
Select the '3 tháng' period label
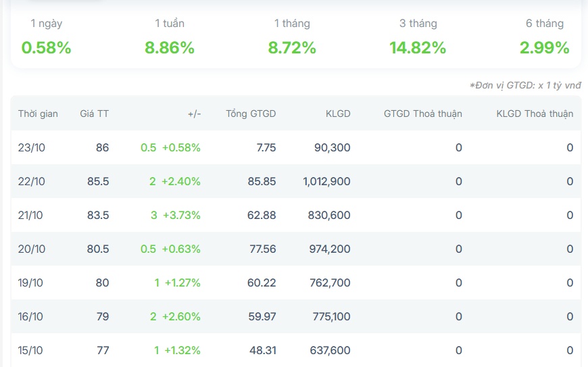pos(418,24)
